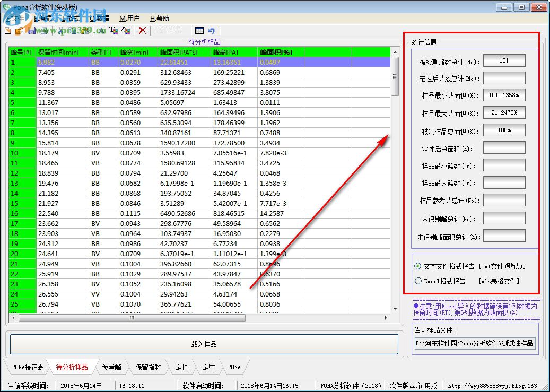This screenshot has width=550, height=392.
Task: Click the peak width cell 0.1115
Action: 137,213
